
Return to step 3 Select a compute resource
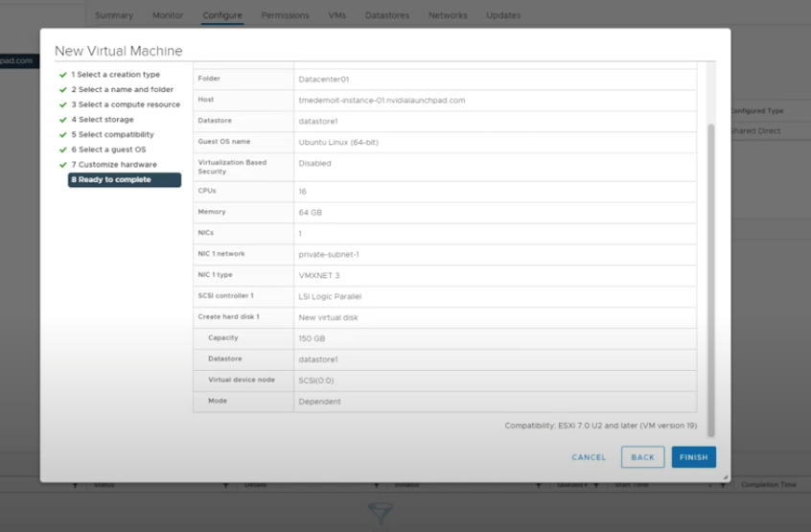click(x=125, y=104)
